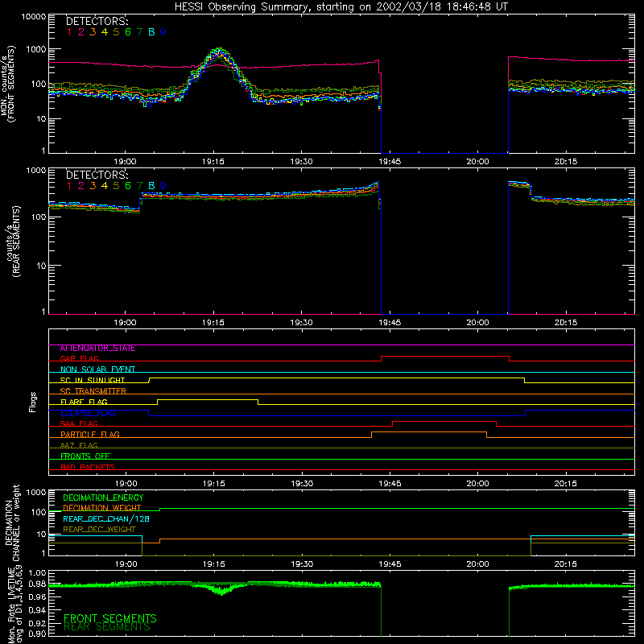Click the FRONTS_OFF flag label
This screenshot has width=644, height=644.
tap(85, 456)
